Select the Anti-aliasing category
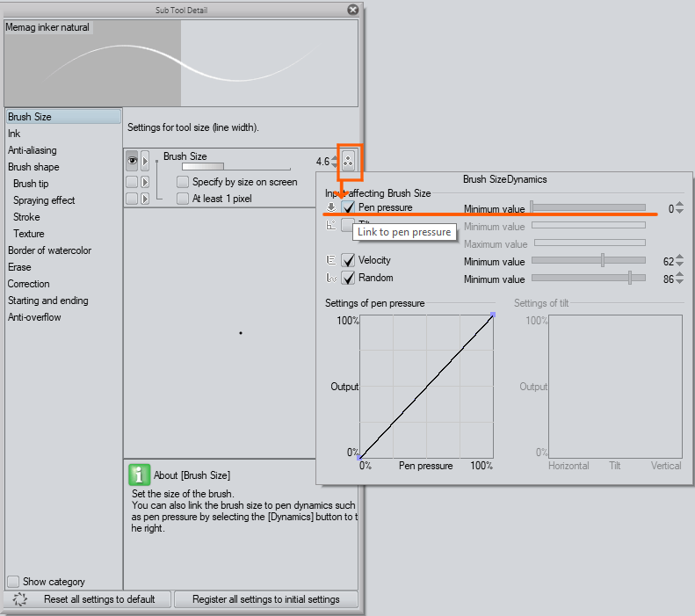This screenshot has height=616, width=695. [x=33, y=150]
